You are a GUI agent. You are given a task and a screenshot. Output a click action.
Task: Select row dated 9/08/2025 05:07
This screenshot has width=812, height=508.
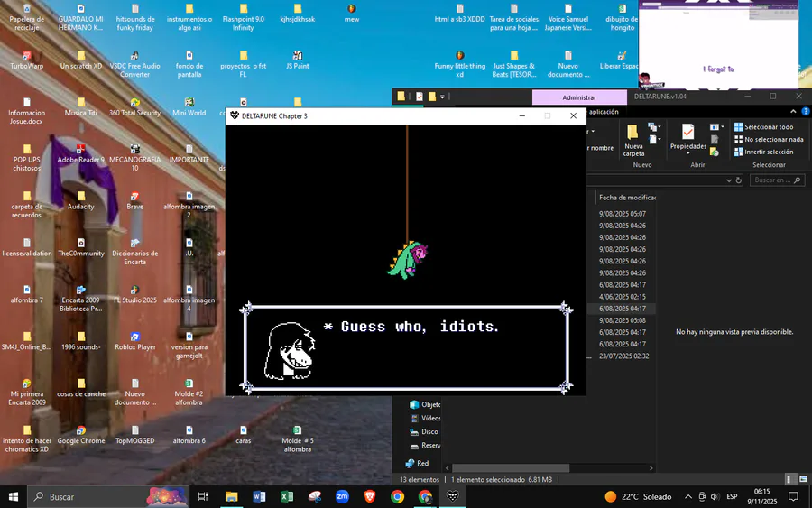click(x=622, y=213)
